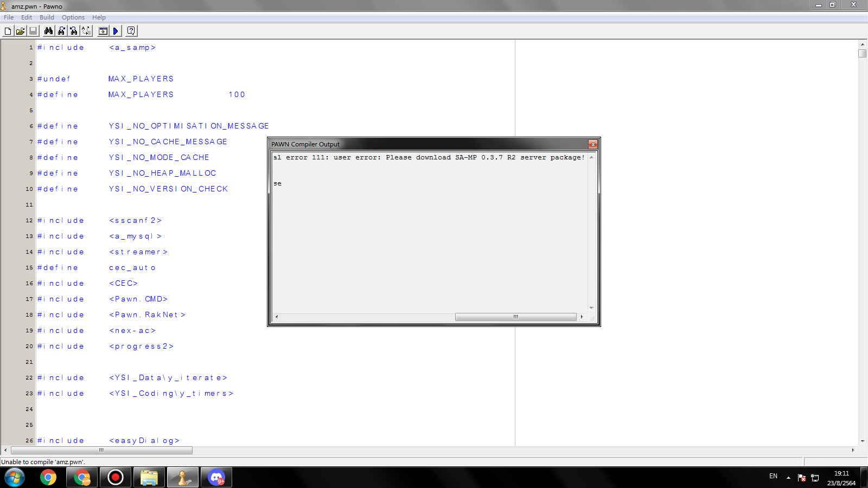
Task: Click YSI_NO_CACHE_MESSAGE define
Action: (168, 142)
